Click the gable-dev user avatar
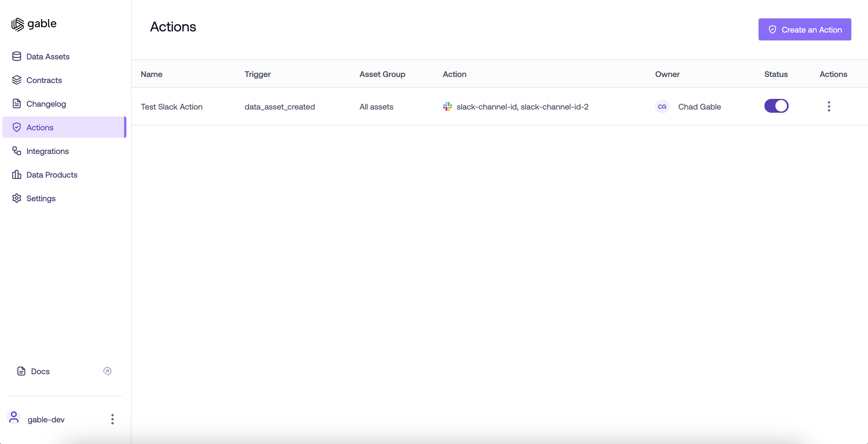The width and height of the screenshot is (868, 444). pos(14,417)
